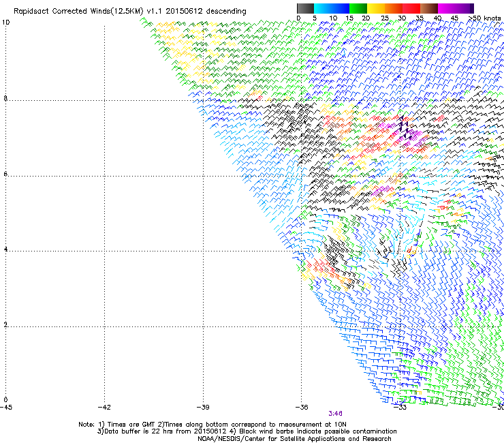Click the yellow 20-25 knots legend color
This screenshot has height=443, width=504.
point(376,8)
